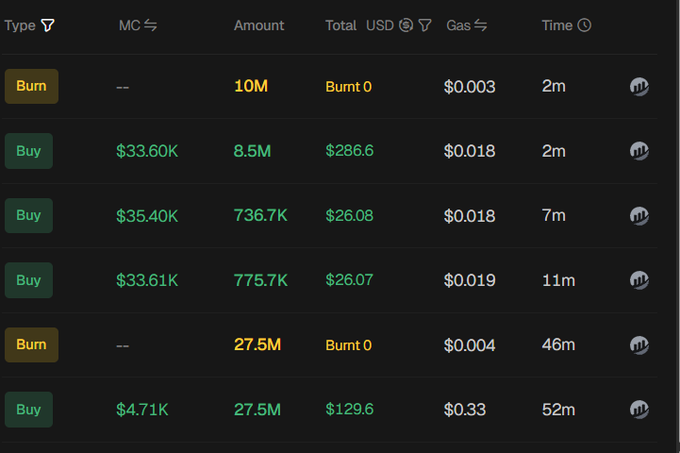Click the Buy tag for the $4.71K row
680x453 pixels.
(x=29, y=410)
